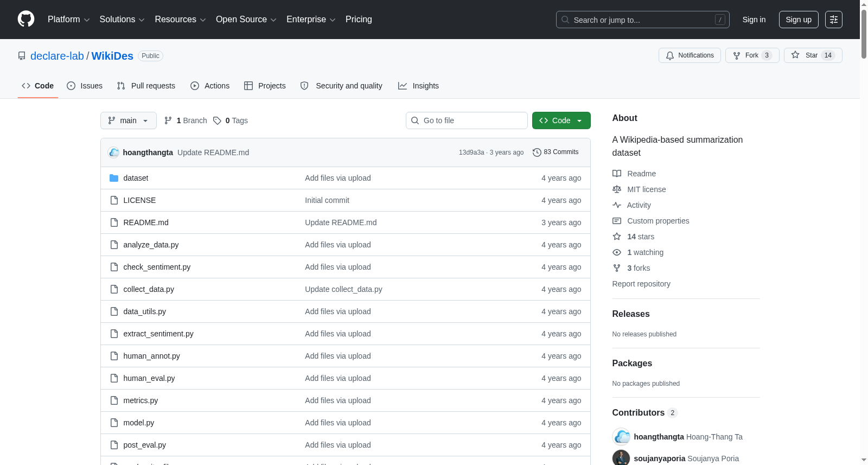
Task: Click the commit history clock icon
Action: click(x=537, y=152)
